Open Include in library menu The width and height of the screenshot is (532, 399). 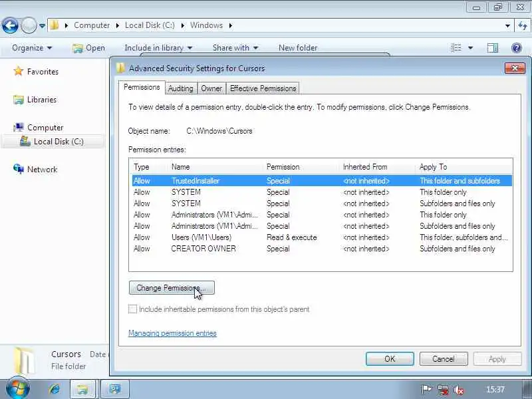[158, 48]
